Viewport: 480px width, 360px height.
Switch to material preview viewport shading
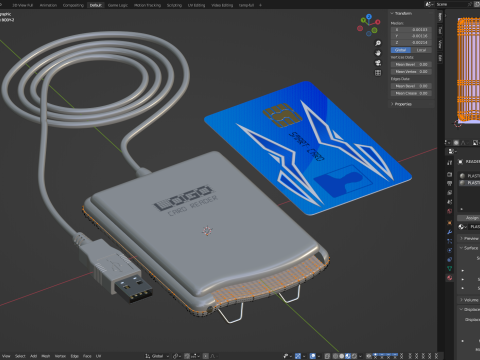pyautogui.click(x=348, y=356)
